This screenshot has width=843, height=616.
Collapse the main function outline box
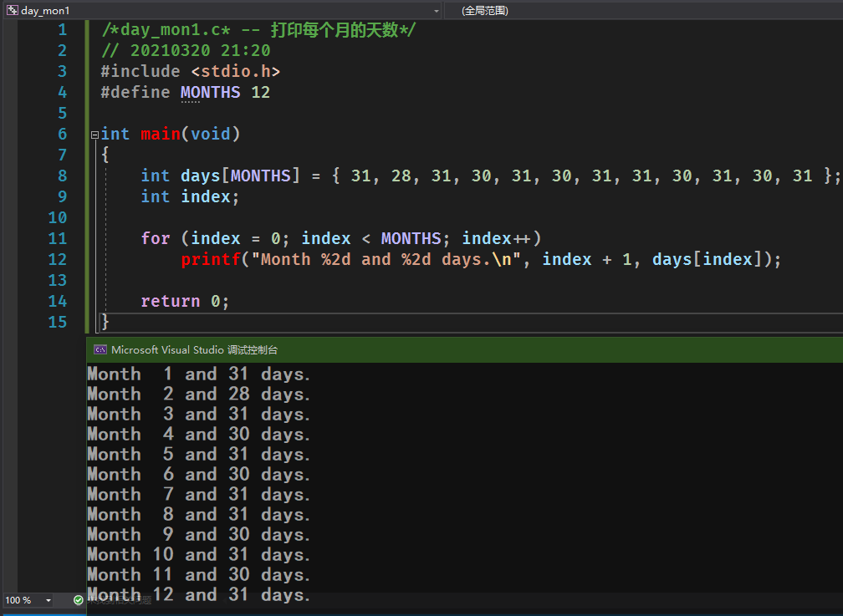(95, 135)
